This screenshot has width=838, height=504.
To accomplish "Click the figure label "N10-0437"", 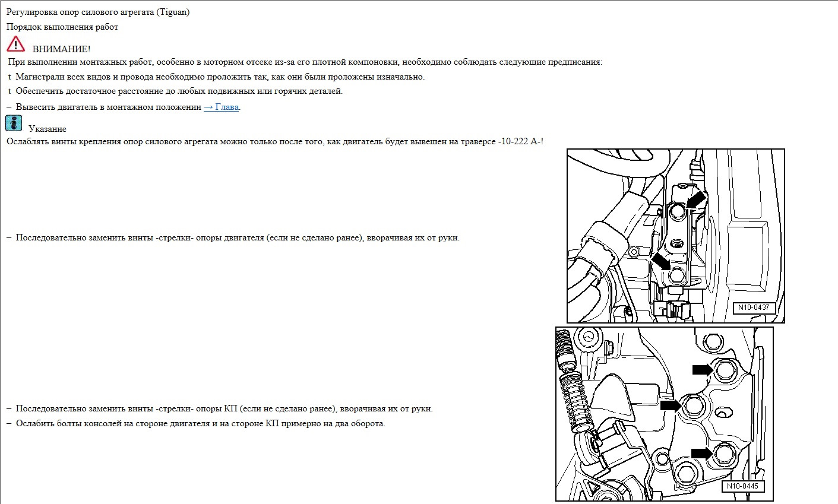I will pos(754,308).
